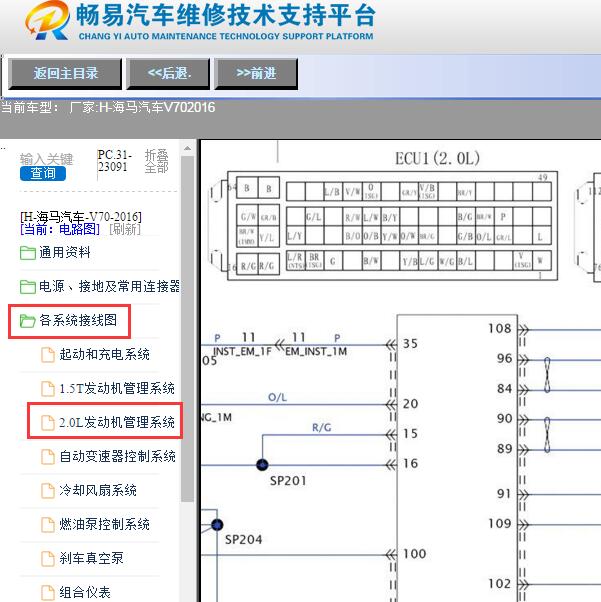Click ECU pin 20 label
The height and width of the screenshot is (602, 601).
point(410,404)
